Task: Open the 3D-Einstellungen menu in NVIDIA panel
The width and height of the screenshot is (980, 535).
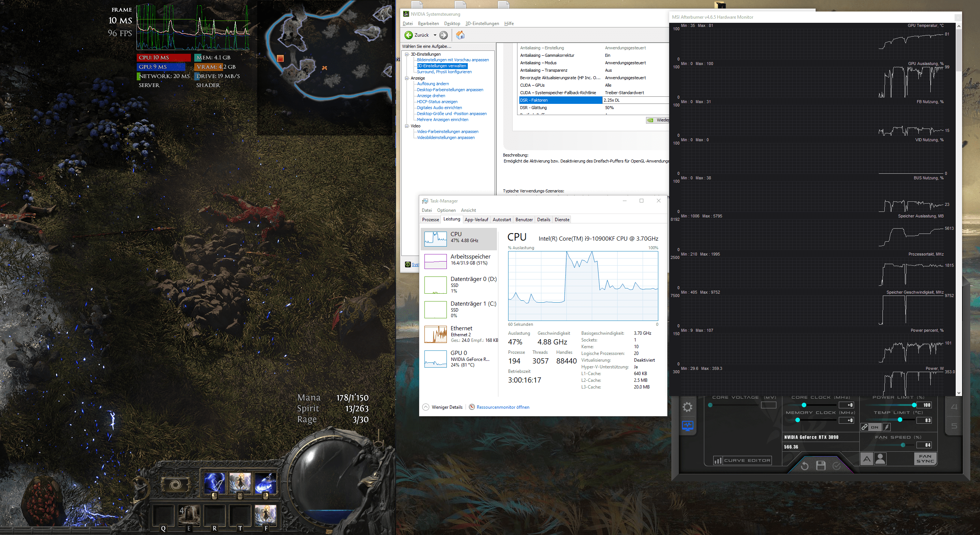Action: point(482,24)
